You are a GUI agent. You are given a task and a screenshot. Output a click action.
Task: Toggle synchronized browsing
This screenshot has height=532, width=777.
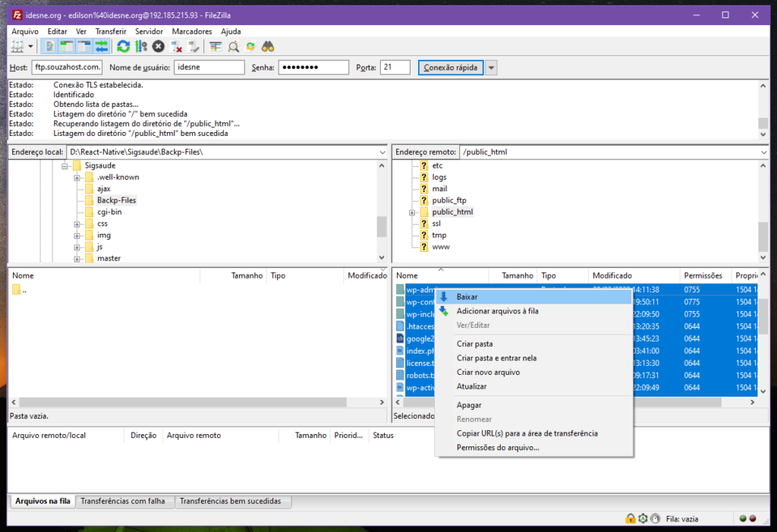coord(250,46)
